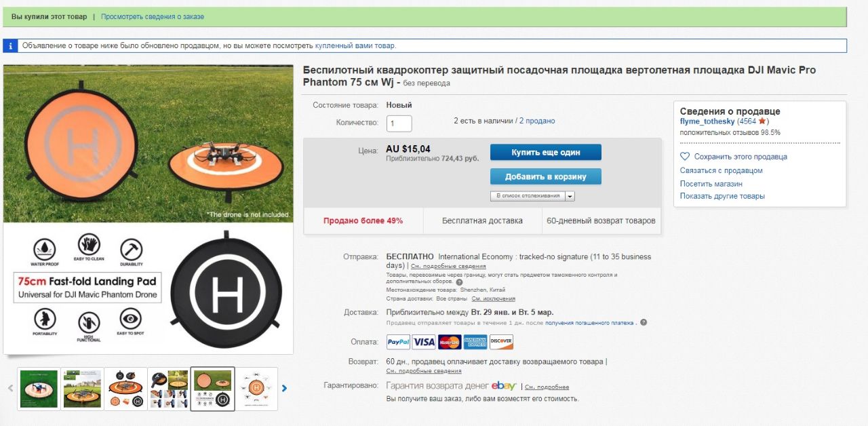Open the 'Посетить магазин' link

[x=711, y=184]
